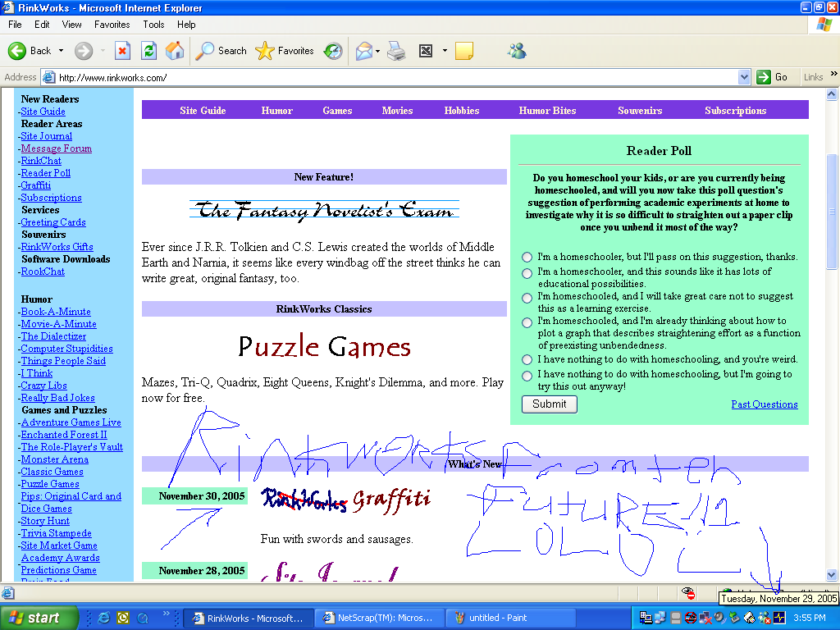Switch to the NetScrap taskbar window

(381, 618)
